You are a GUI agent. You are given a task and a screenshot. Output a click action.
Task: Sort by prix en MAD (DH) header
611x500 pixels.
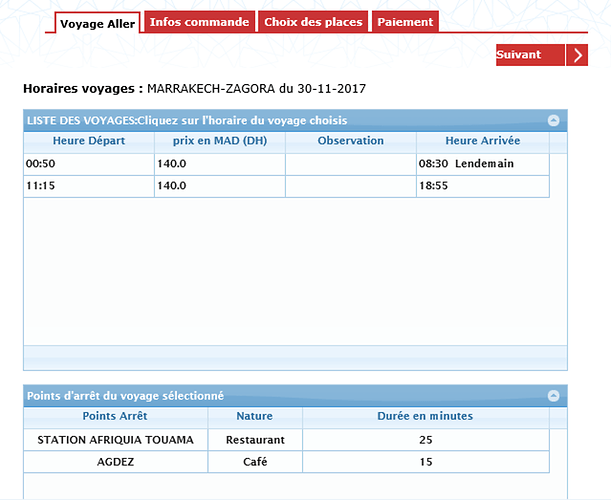pos(220,141)
